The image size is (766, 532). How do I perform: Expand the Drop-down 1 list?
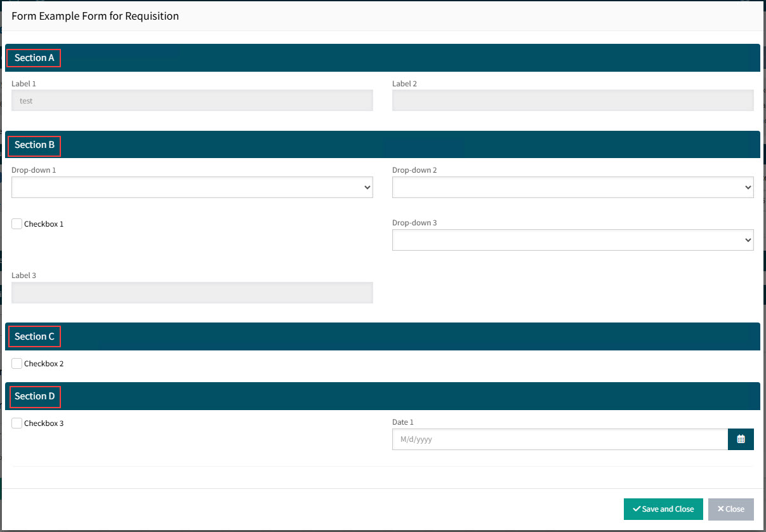pos(192,187)
